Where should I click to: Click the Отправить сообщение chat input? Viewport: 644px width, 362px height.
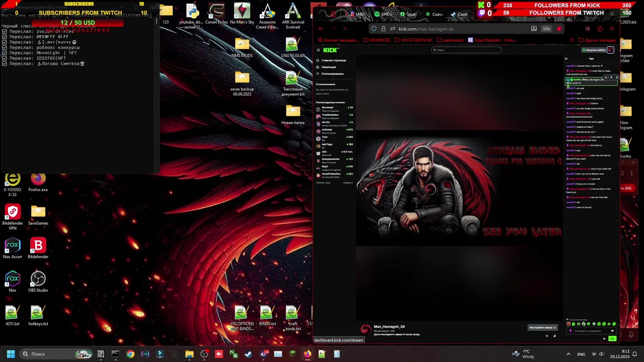point(591,331)
